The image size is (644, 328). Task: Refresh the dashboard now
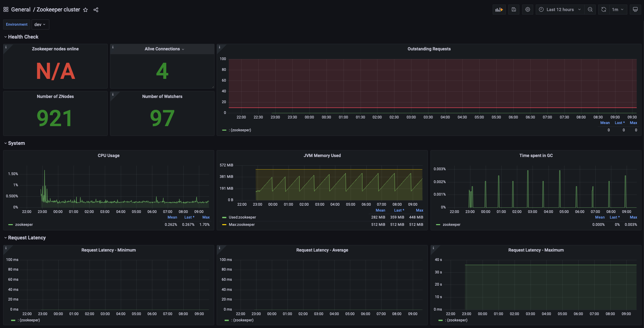604,10
